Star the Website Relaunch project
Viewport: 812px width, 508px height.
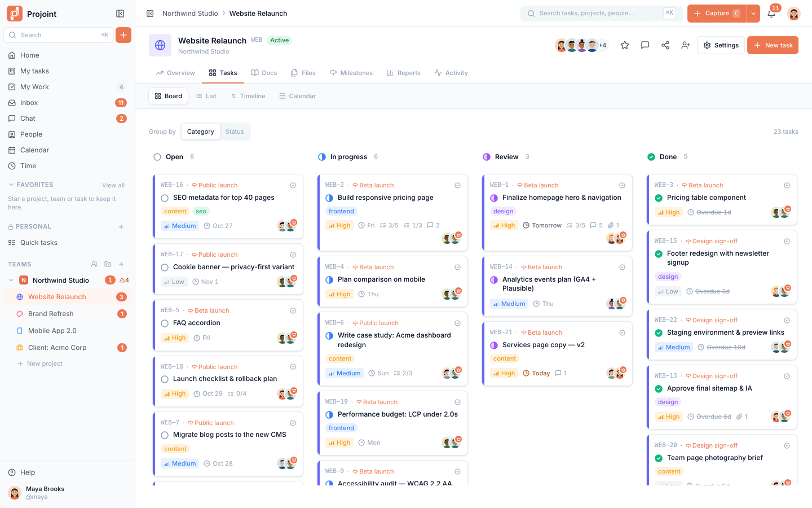[x=625, y=45]
